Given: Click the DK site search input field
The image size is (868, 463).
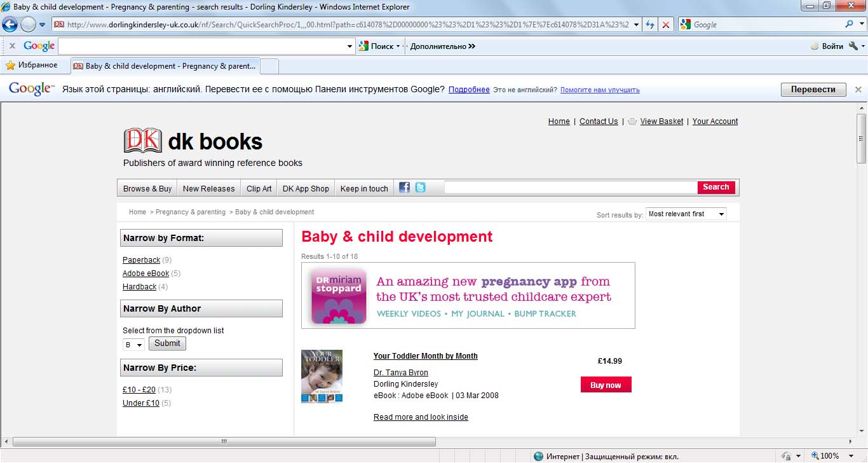Looking at the screenshot, I should 571,188.
